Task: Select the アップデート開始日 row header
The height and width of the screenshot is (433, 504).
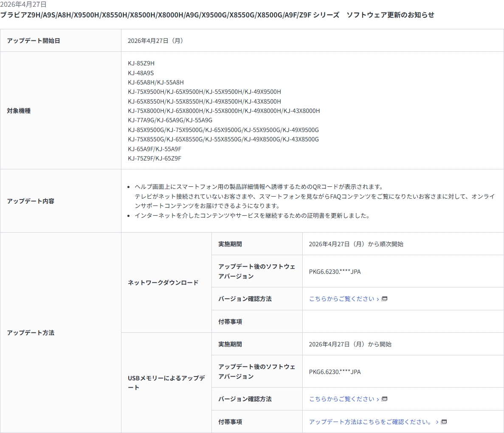Action: point(34,41)
